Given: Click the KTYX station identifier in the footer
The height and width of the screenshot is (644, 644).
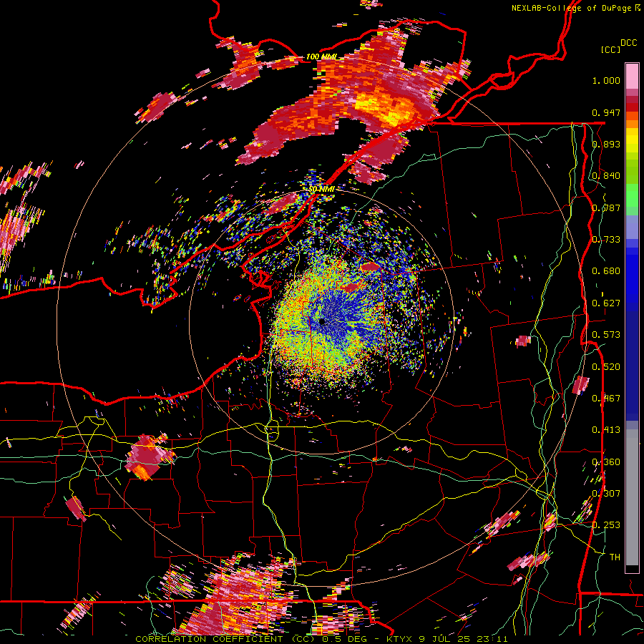Looking at the screenshot, I should 399,639.
